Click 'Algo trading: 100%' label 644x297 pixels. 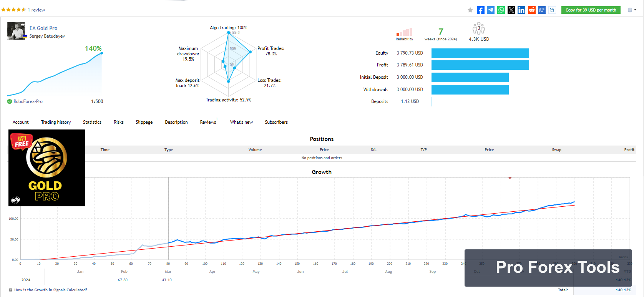click(x=229, y=28)
